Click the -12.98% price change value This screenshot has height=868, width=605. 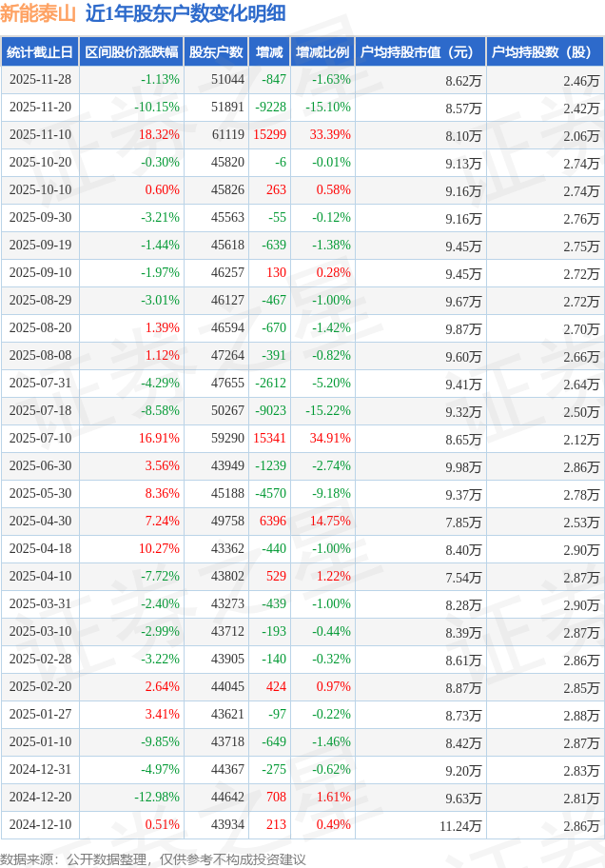[x=156, y=798]
